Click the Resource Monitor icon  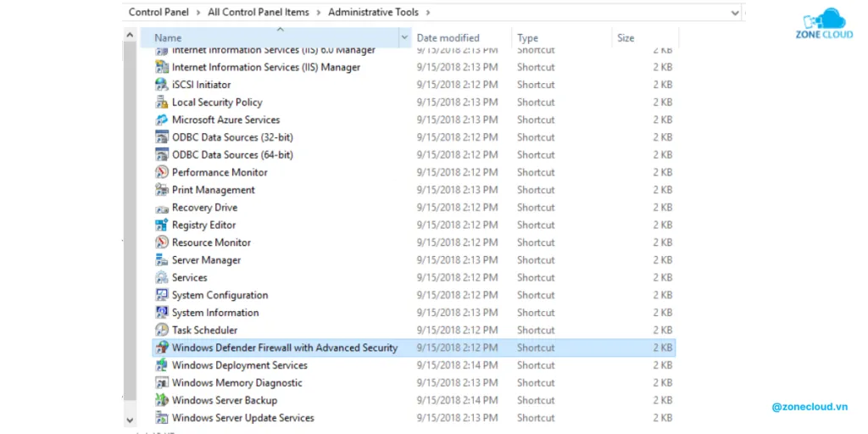pyautogui.click(x=162, y=242)
